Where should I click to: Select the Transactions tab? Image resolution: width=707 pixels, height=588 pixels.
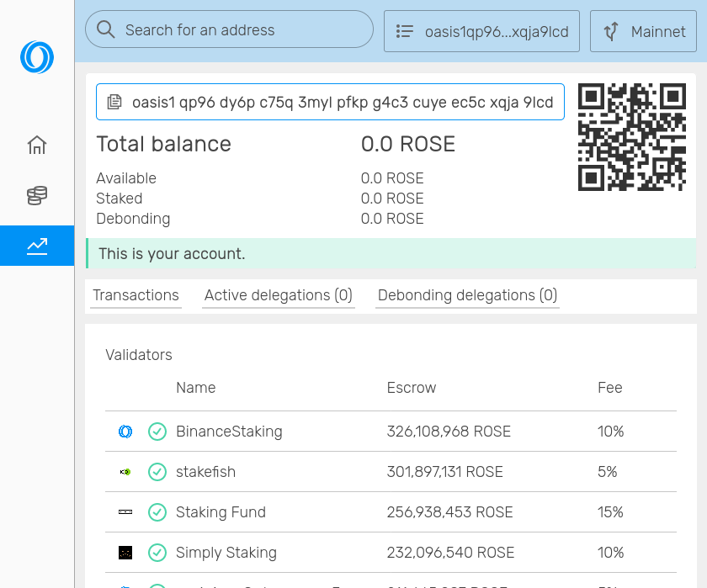click(x=136, y=295)
